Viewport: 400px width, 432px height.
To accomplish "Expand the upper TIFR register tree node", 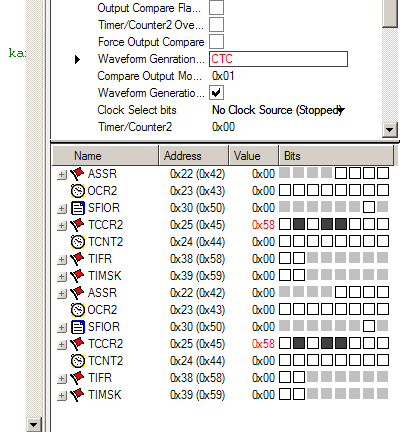I will [61, 259].
